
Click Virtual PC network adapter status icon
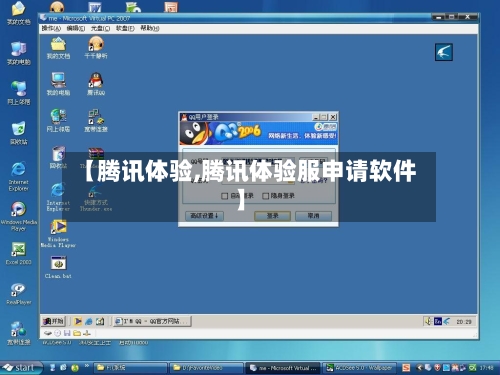tap(87, 333)
